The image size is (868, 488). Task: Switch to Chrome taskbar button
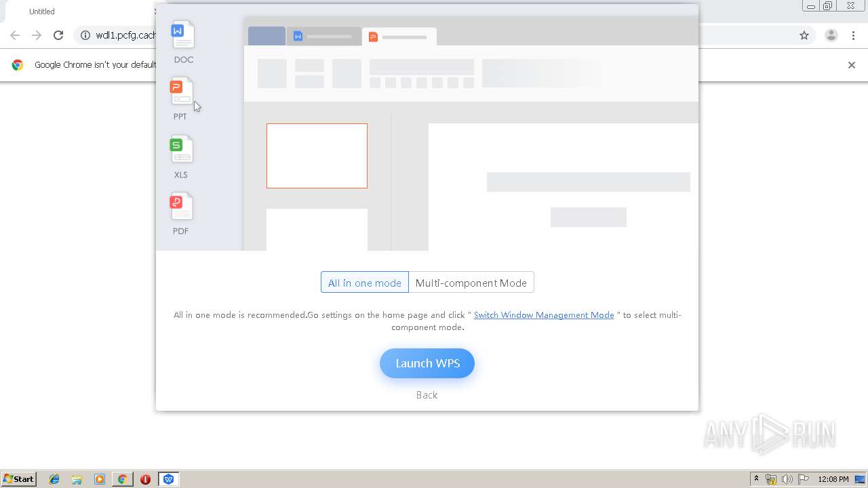pyautogui.click(x=122, y=479)
